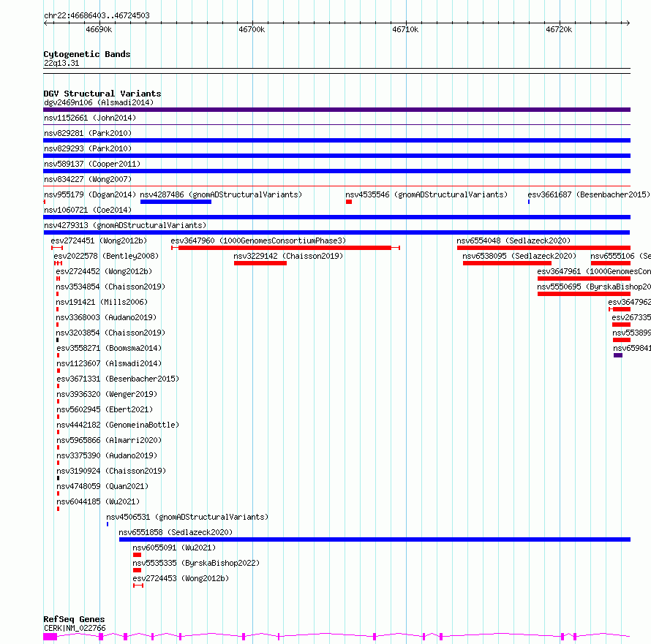Image resolution: width=651 pixels, height=644 pixels.
Task: Open nsv4442182 (GenomeinaBottle) label
Action: pyautogui.click(x=118, y=425)
